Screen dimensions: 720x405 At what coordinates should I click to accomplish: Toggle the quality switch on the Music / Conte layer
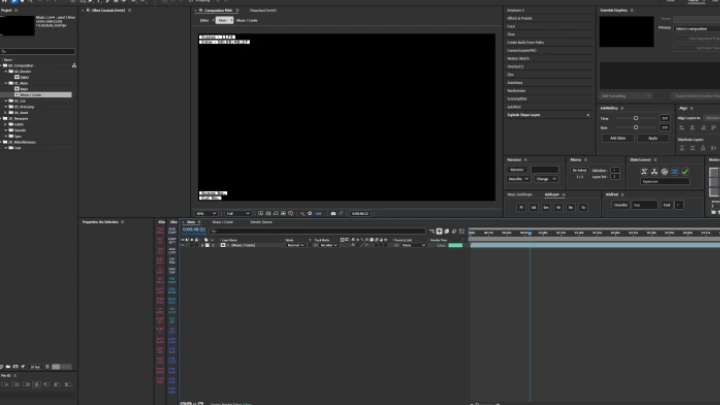click(x=362, y=245)
